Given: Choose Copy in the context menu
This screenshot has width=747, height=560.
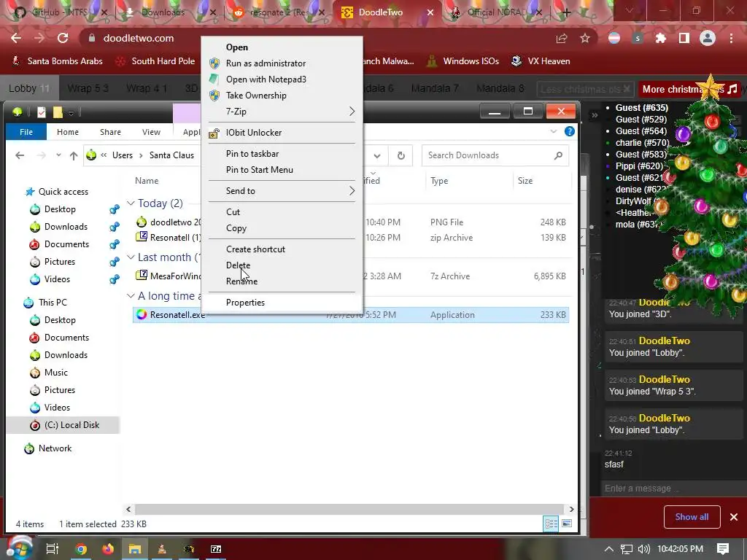Looking at the screenshot, I should 236,228.
